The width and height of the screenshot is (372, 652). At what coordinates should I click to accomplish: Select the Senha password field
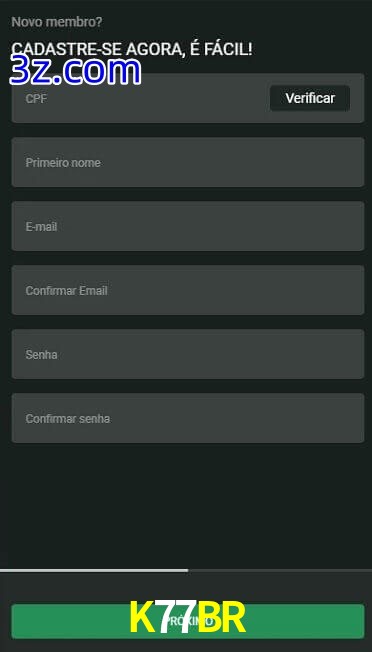(188, 354)
